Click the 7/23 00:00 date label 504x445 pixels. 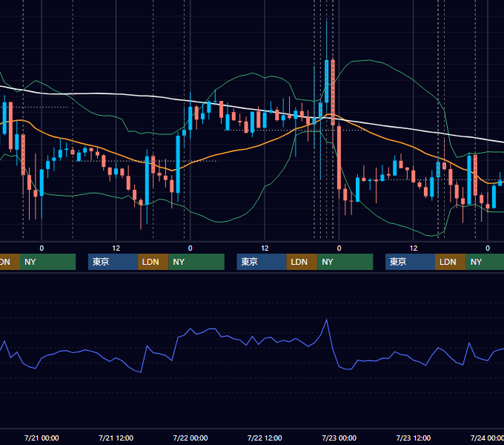coord(339,438)
